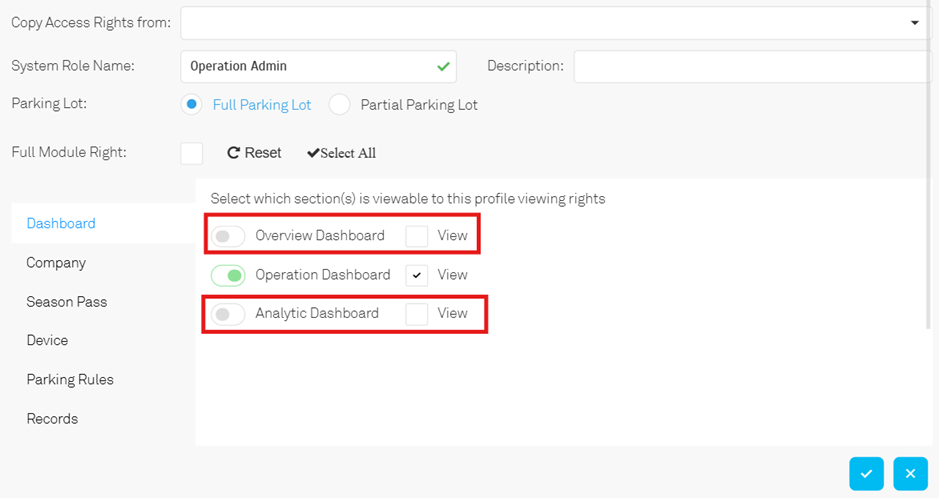This screenshot has height=498, width=939.
Task: Disable the Operation Dashboard toggle switch
Action: tap(228, 275)
